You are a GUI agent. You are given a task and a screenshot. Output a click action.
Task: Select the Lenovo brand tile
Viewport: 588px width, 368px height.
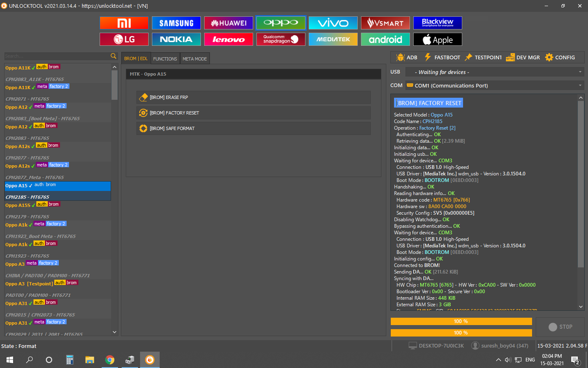[229, 39]
